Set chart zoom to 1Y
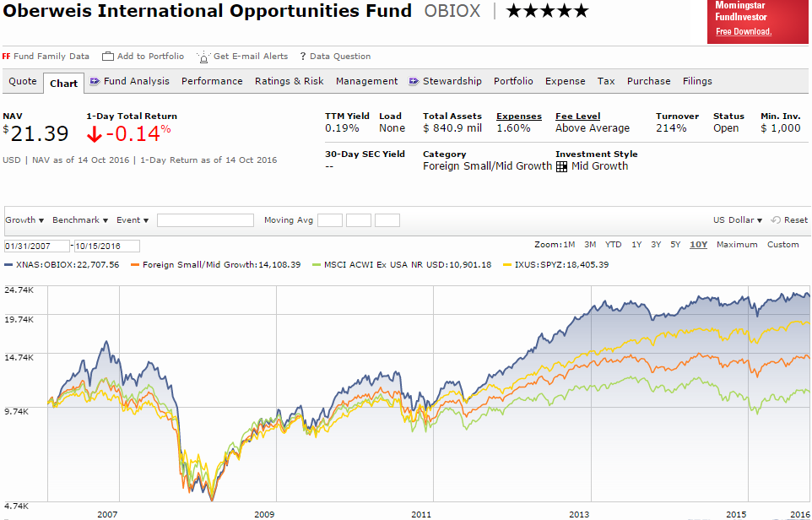Image resolution: width=812 pixels, height=520 pixels. [636, 245]
